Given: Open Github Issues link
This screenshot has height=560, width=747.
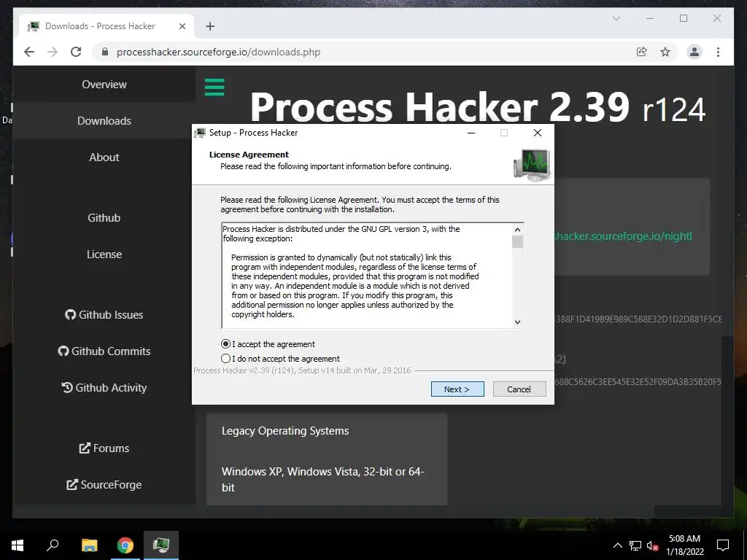Looking at the screenshot, I should [104, 315].
